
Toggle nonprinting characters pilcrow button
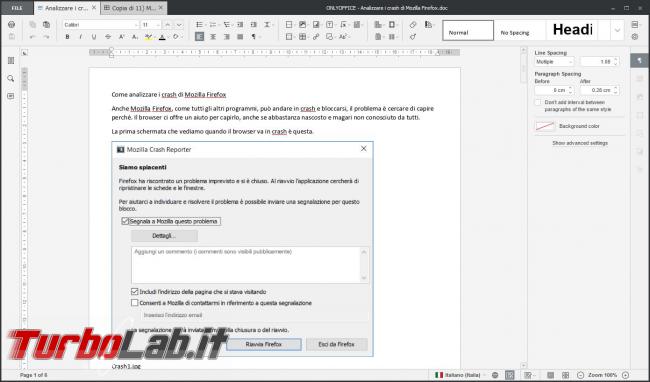tap(254, 37)
